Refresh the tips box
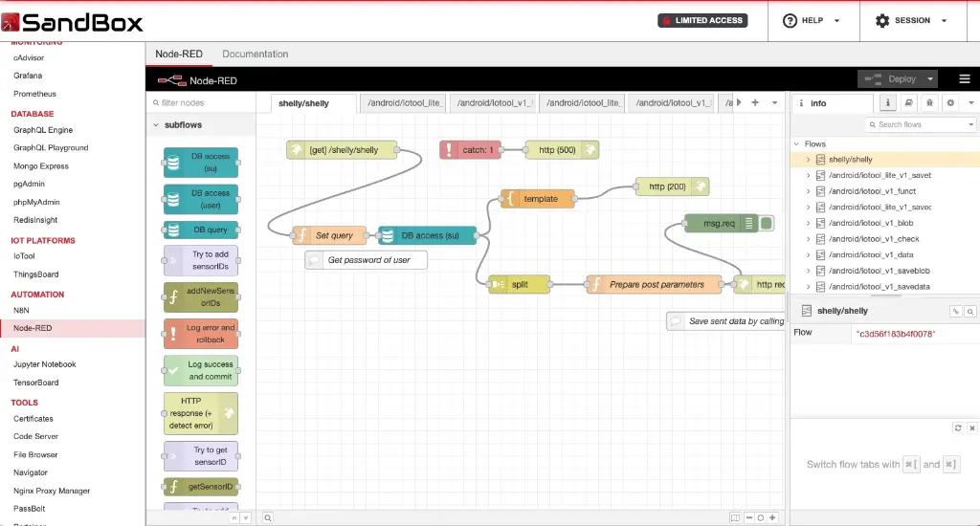 click(x=957, y=427)
